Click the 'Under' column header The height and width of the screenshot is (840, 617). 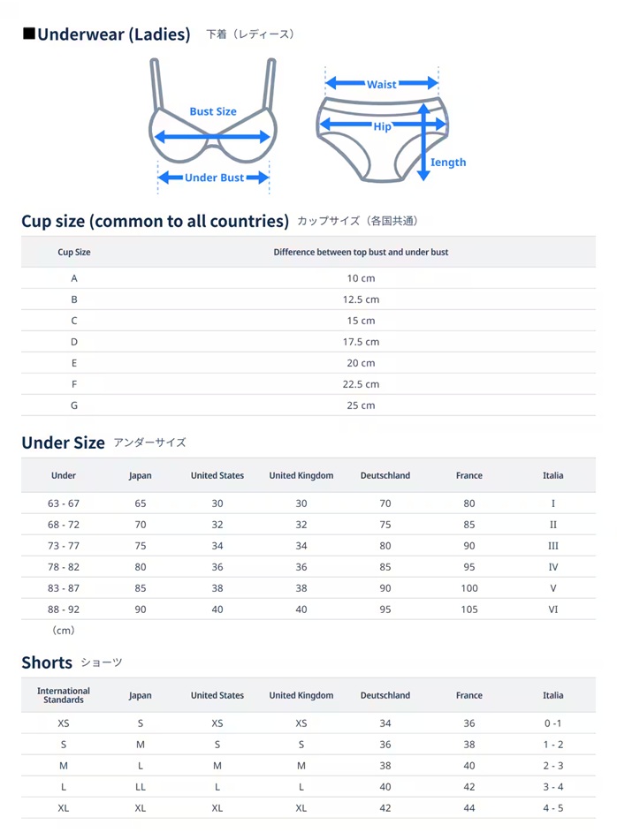click(64, 475)
